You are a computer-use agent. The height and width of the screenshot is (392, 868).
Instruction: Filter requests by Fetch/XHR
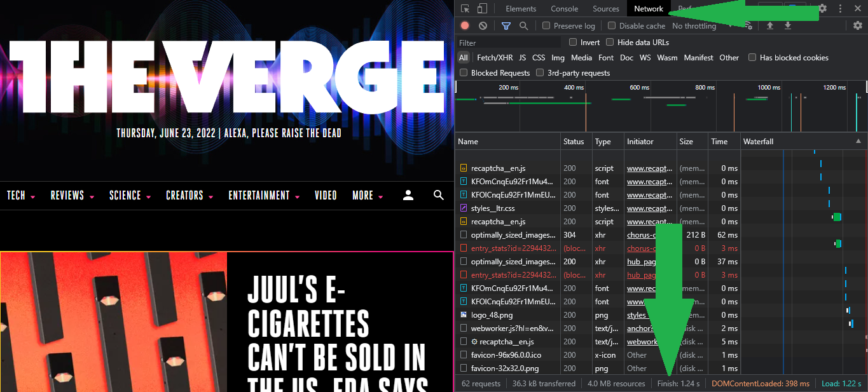pyautogui.click(x=495, y=58)
